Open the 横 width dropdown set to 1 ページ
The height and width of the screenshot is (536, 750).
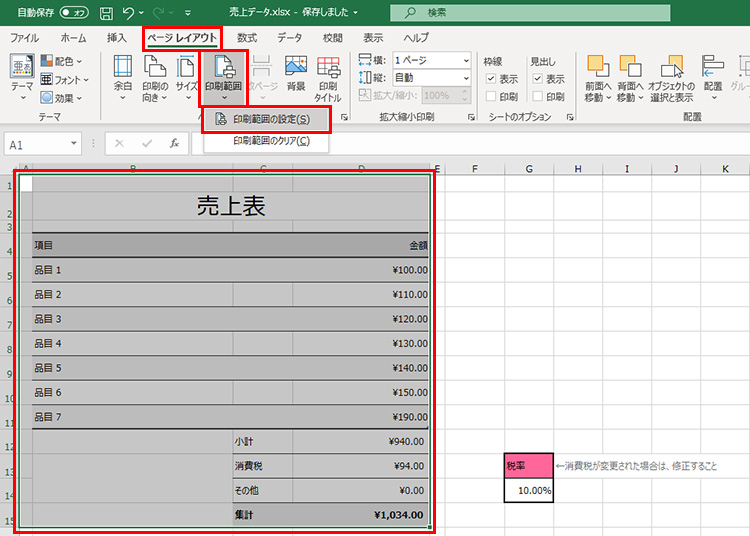pyautogui.click(x=431, y=60)
